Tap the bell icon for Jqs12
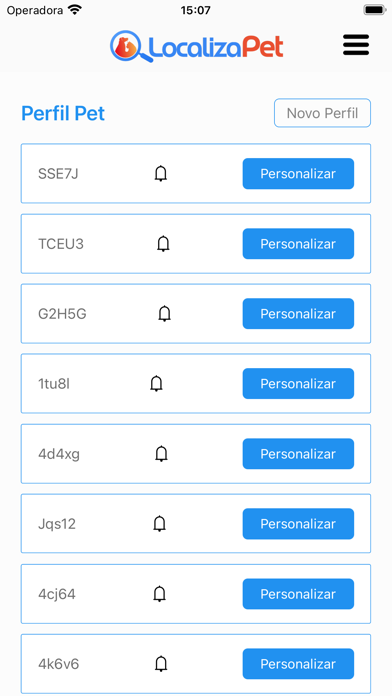 coord(159,524)
